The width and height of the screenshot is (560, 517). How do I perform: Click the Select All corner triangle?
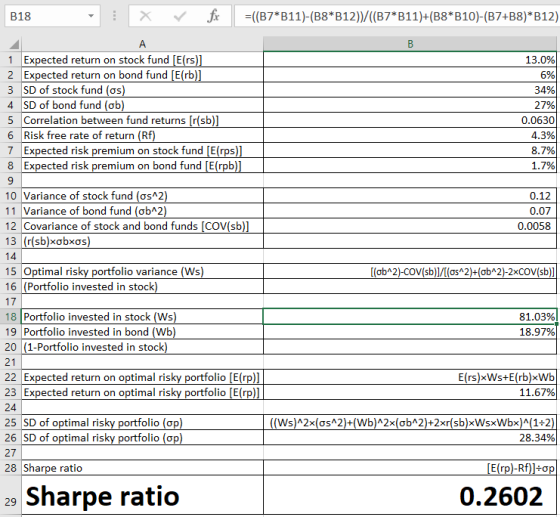(14, 44)
